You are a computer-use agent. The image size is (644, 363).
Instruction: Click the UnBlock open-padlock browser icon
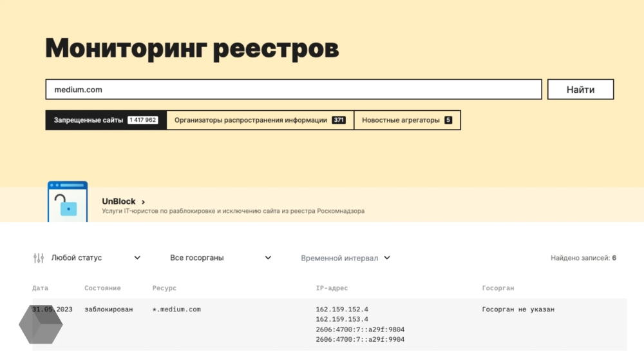click(67, 202)
